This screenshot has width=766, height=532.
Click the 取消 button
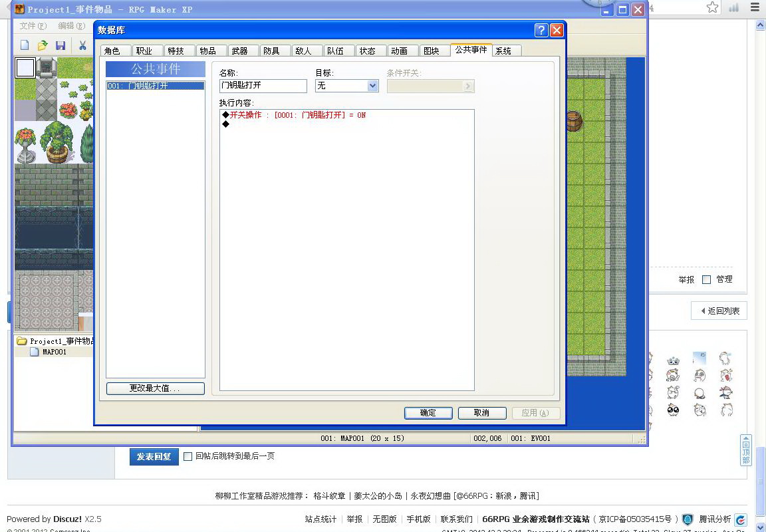(x=481, y=413)
